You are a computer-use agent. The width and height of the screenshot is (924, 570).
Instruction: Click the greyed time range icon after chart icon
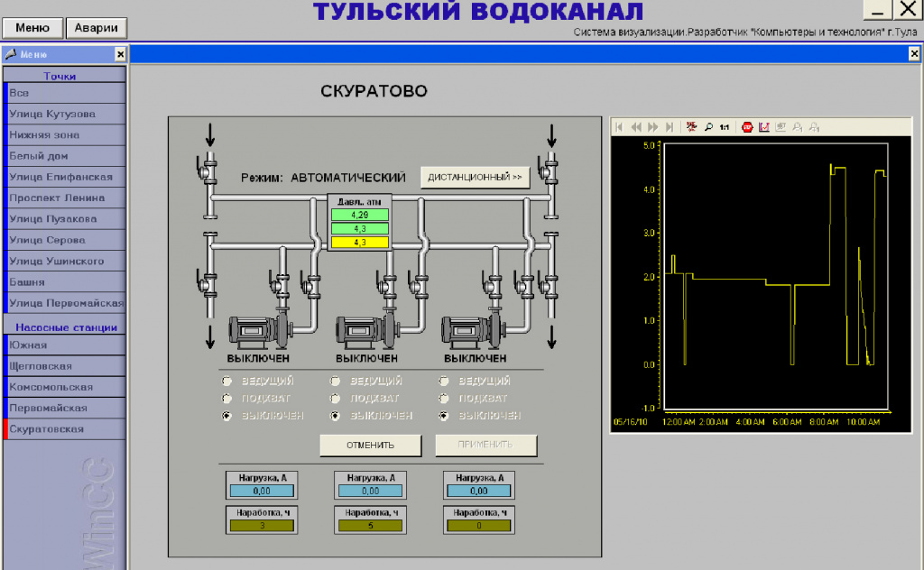tap(781, 127)
